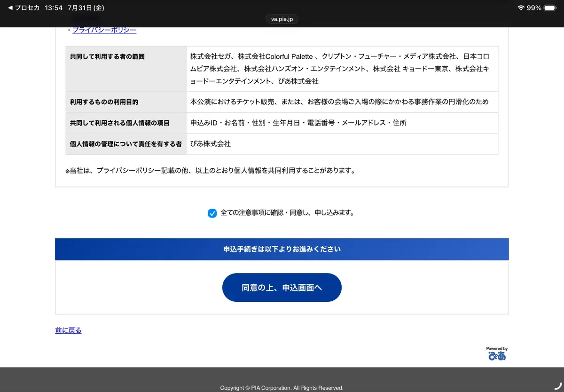The image size is (564, 392).
Task: Tap the 13:54 clock in status bar
Action: [54, 8]
